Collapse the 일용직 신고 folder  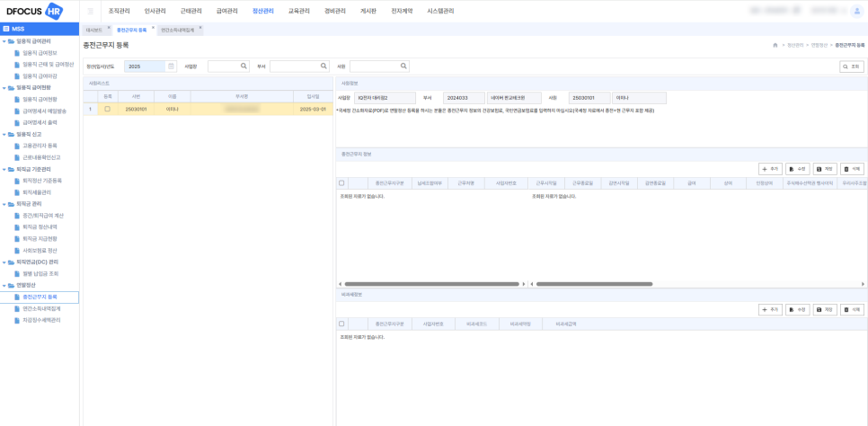(4, 134)
